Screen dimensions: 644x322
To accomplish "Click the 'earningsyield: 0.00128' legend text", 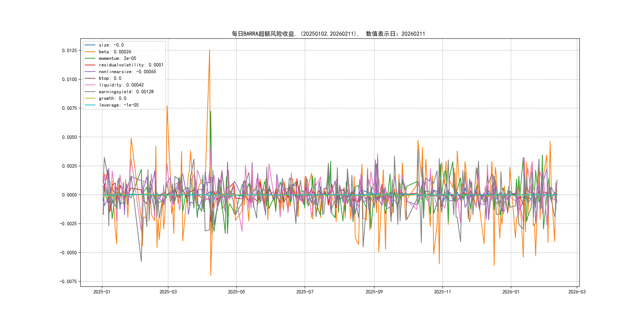I will [x=126, y=92].
